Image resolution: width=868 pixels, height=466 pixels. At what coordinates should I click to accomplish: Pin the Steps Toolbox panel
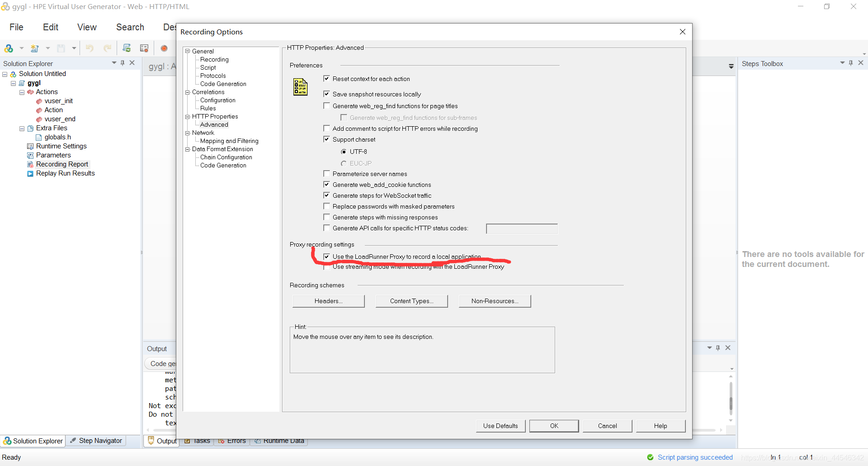[x=851, y=63]
